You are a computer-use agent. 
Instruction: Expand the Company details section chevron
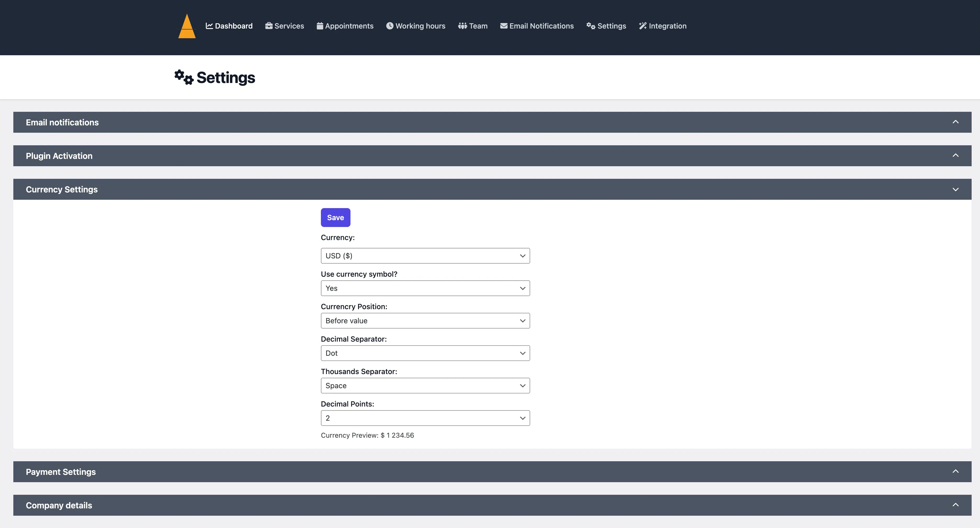(x=955, y=505)
